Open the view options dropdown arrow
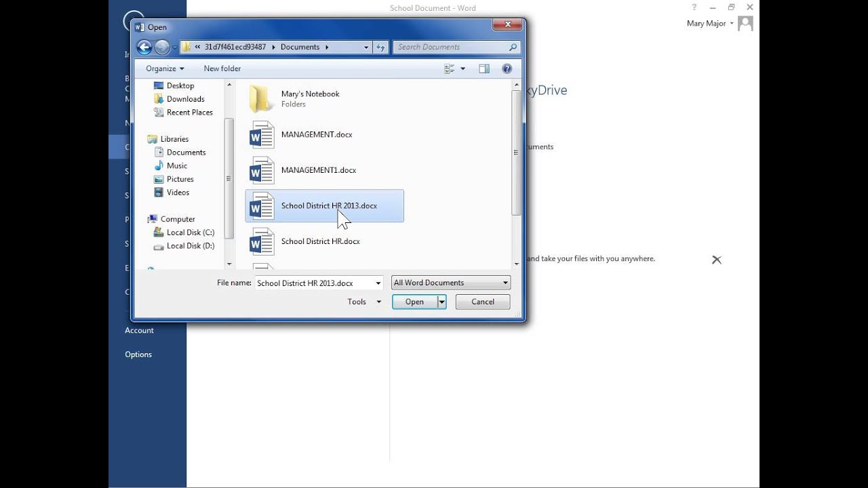The height and width of the screenshot is (488, 868). tap(463, 68)
